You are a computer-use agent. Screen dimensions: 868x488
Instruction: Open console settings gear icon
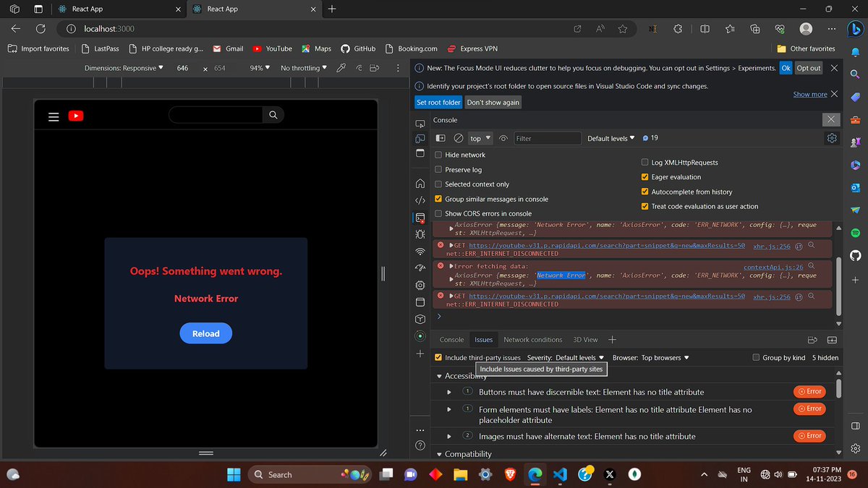832,138
